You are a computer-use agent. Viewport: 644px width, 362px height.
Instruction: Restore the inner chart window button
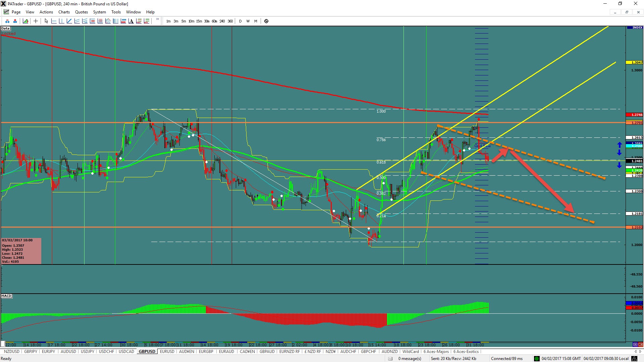pos(627,12)
